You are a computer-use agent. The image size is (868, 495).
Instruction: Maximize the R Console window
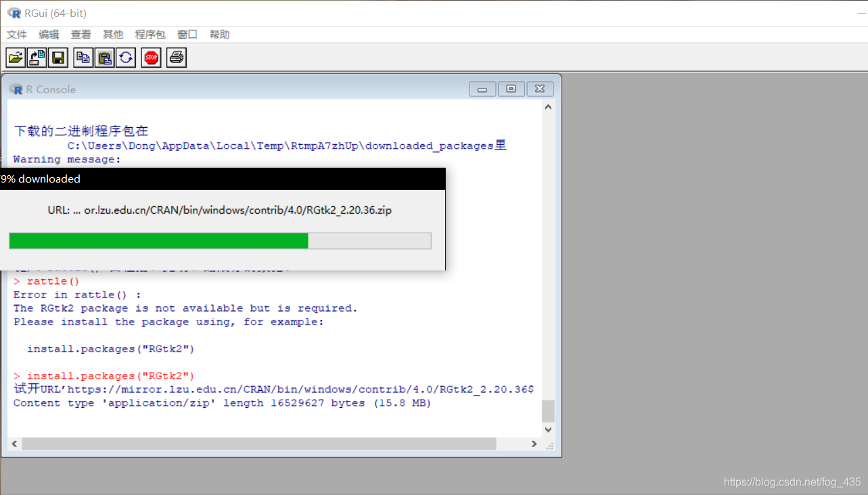click(511, 89)
